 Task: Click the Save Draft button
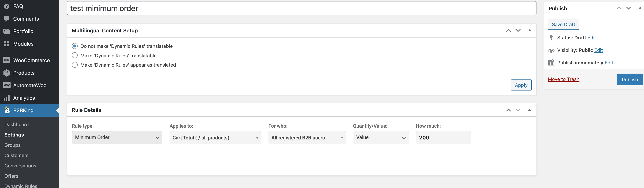coord(563,24)
